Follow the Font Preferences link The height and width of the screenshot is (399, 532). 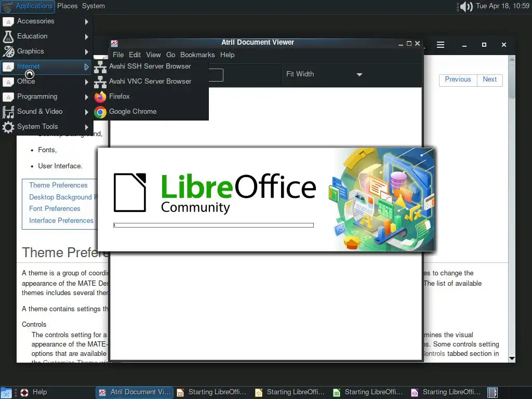pos(55,209)
